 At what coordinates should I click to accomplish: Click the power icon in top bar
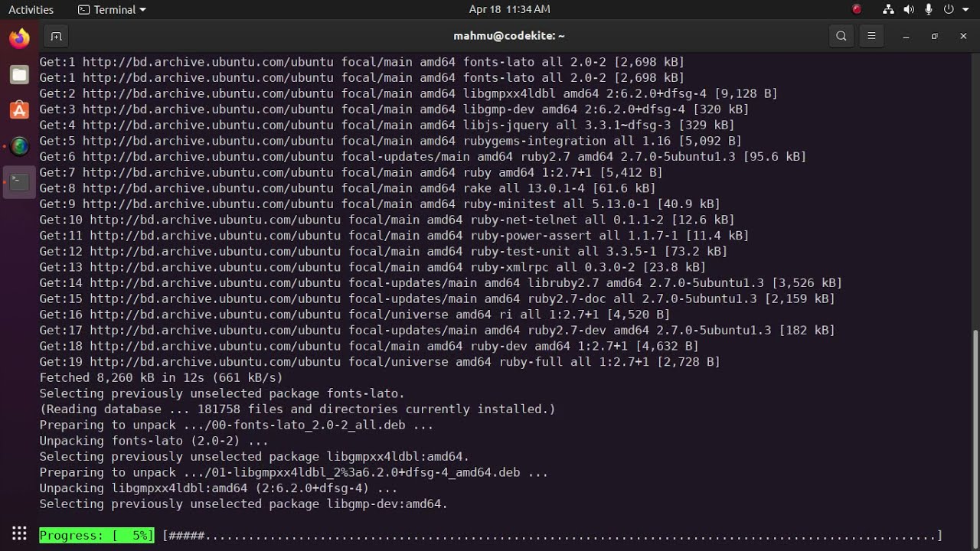point(949,9)
